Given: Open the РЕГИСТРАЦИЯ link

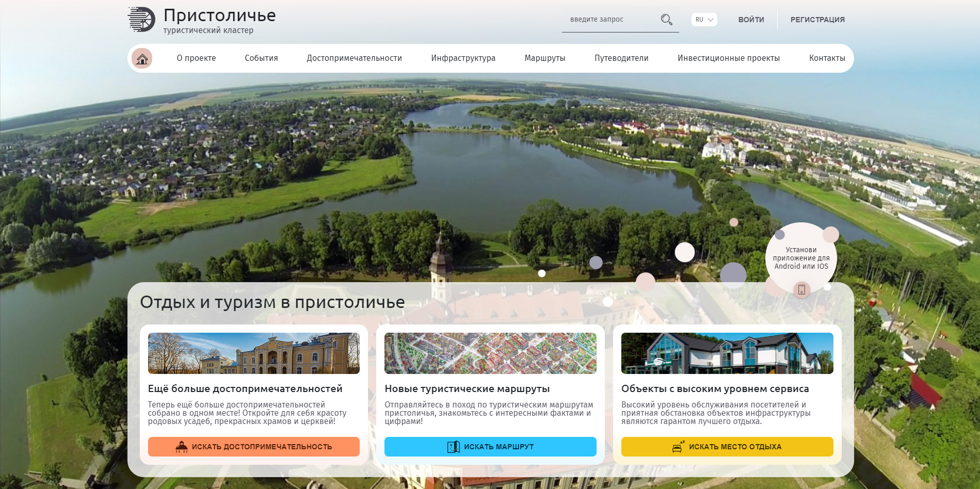Looking at the screenshot, I should coord(817,20).
